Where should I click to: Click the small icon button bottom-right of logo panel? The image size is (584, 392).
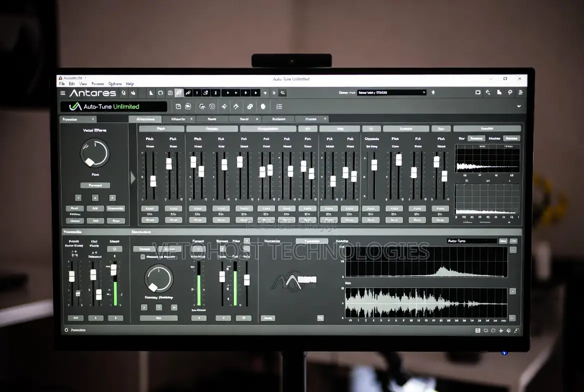320,318
